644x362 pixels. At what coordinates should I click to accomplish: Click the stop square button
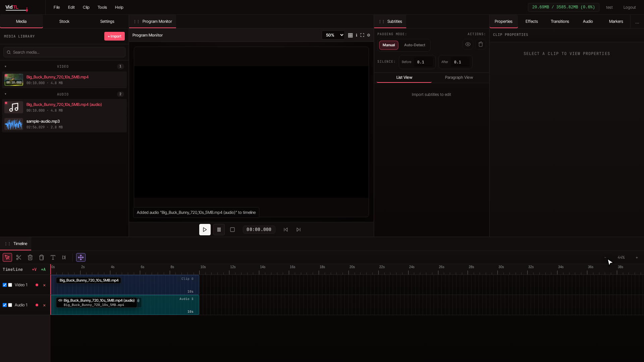pyautogui.click(x=232, y=230)
